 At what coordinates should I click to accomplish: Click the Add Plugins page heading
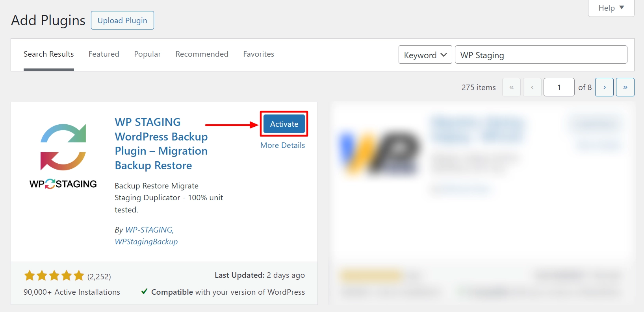point(48,20)
